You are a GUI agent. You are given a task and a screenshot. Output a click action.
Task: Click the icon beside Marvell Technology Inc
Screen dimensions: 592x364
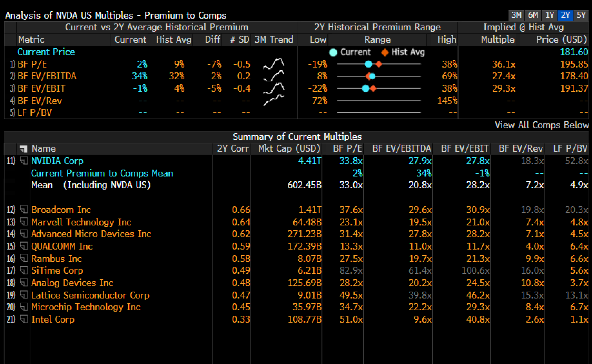coord(23,222)
